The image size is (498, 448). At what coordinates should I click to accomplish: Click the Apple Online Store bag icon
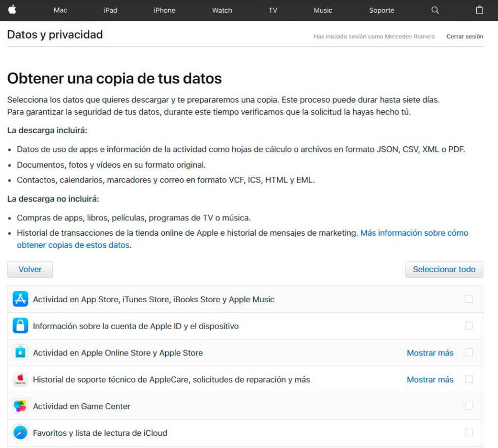tap(20, 353)
